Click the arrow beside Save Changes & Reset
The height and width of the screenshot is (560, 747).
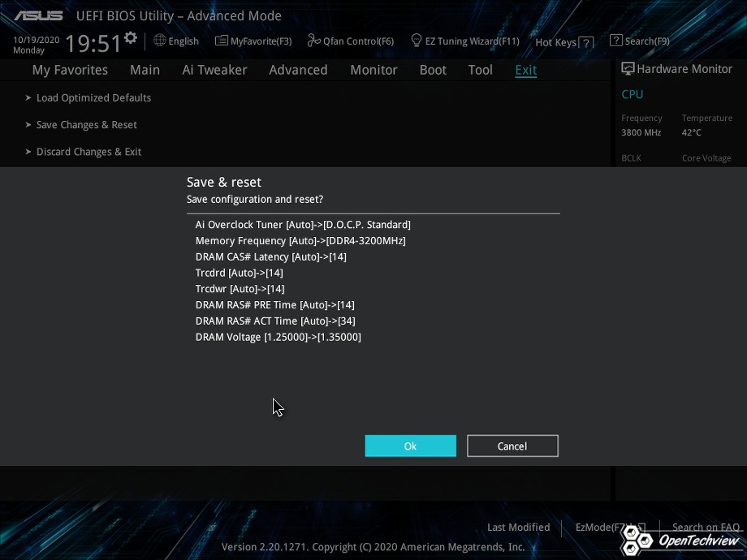point(28,125)
